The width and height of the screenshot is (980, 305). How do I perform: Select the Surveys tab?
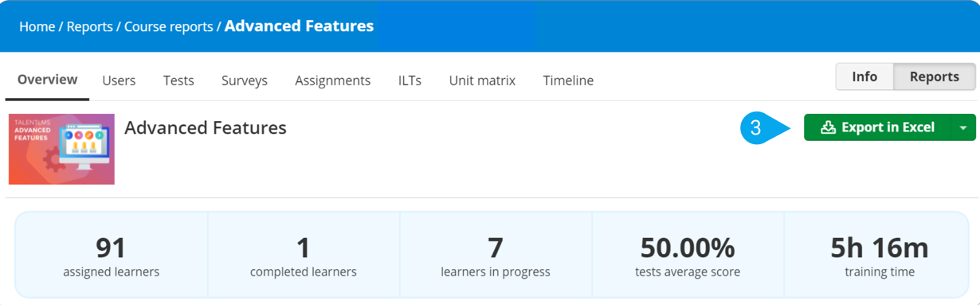(245, 80)
